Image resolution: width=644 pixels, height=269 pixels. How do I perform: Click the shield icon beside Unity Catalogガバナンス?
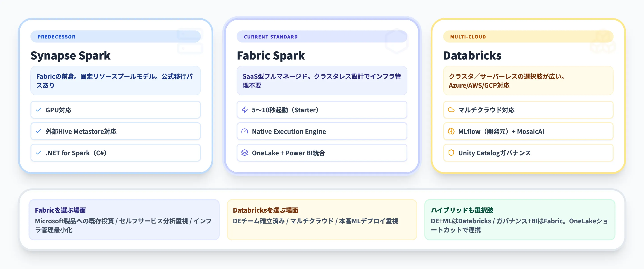tap(451, 153)
